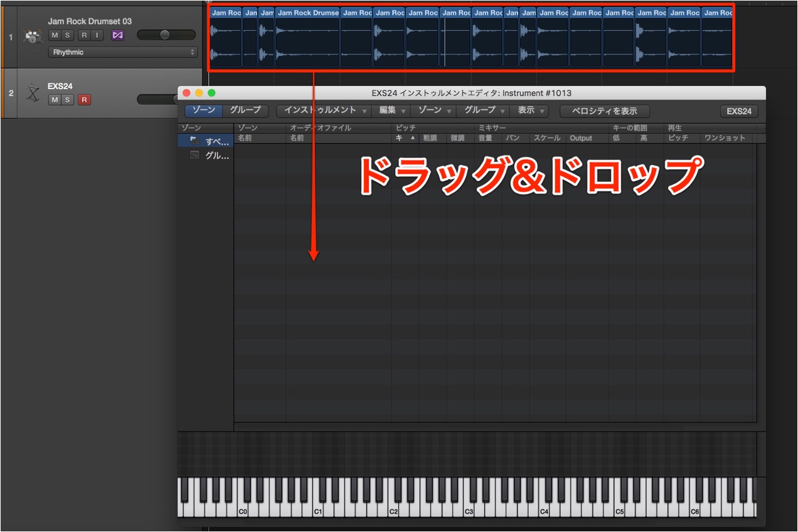
Task: Click the Jam Rock Drumset 03 track name
Action: tap(90, 21)
